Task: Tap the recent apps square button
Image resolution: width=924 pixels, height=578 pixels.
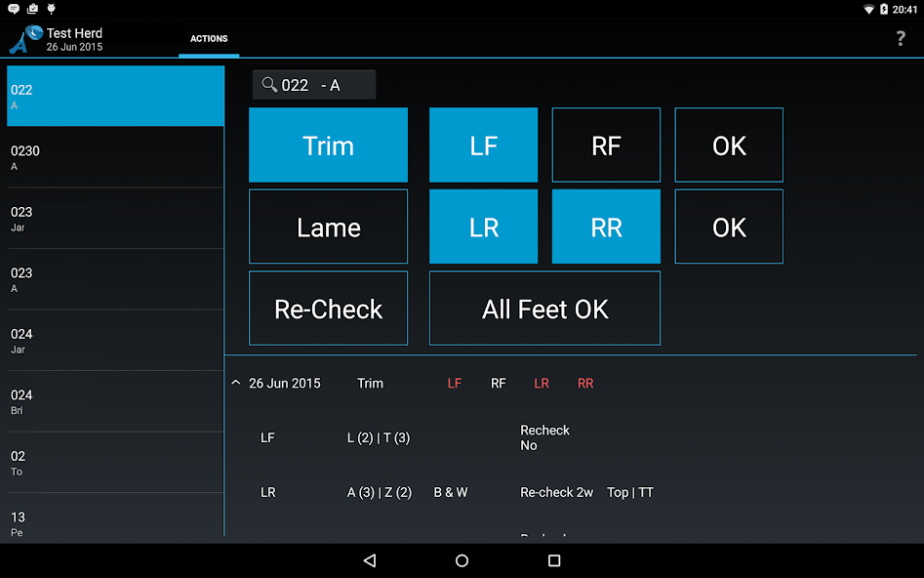Action: coord(554,560)
